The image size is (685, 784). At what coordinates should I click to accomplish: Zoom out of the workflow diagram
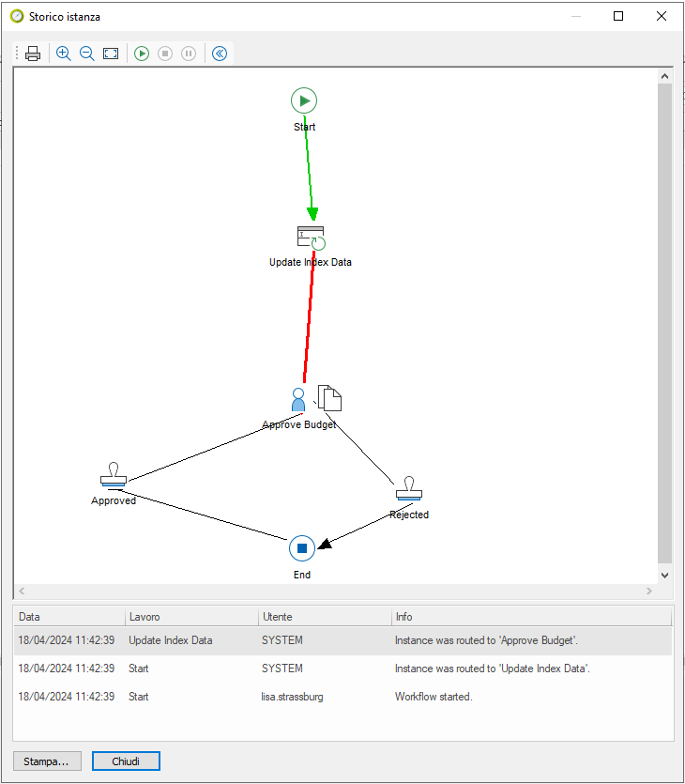click(87, 54)
